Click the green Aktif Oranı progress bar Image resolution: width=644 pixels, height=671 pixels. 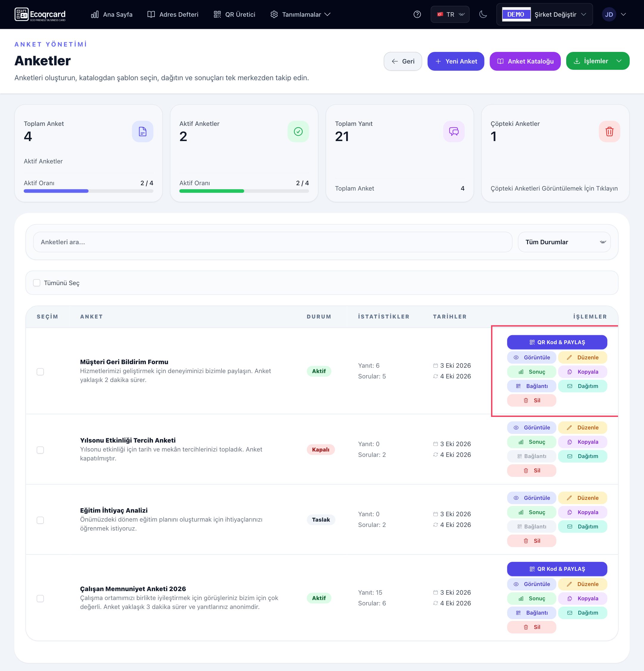point(244,191)
